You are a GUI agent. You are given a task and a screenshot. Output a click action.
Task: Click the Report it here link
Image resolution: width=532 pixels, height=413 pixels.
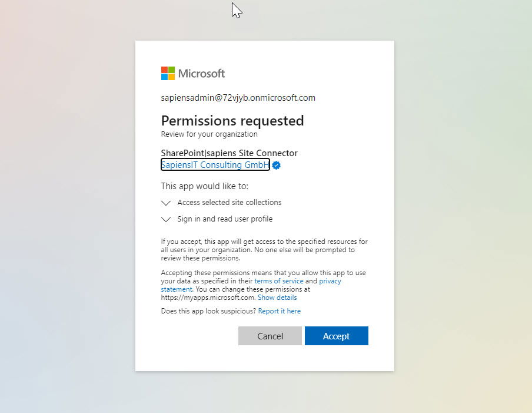click(x=279, y=311)
